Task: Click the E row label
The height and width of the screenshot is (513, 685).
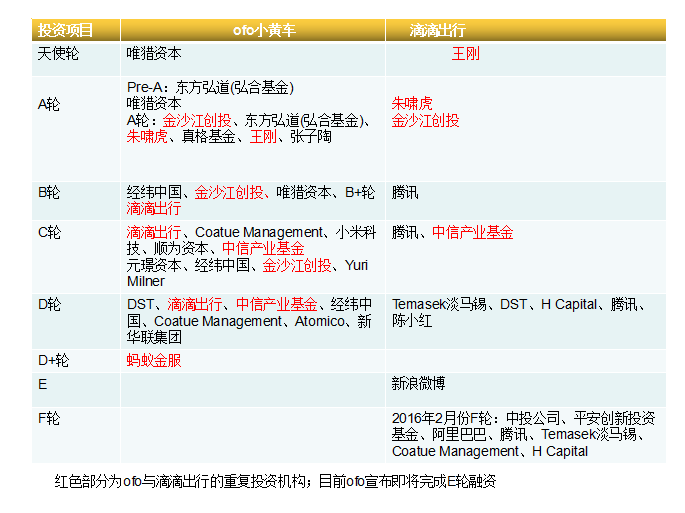Action: [42, 384]
